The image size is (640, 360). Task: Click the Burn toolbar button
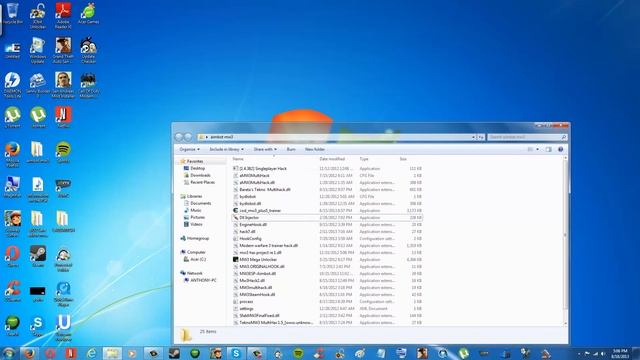tap(291, 149)
